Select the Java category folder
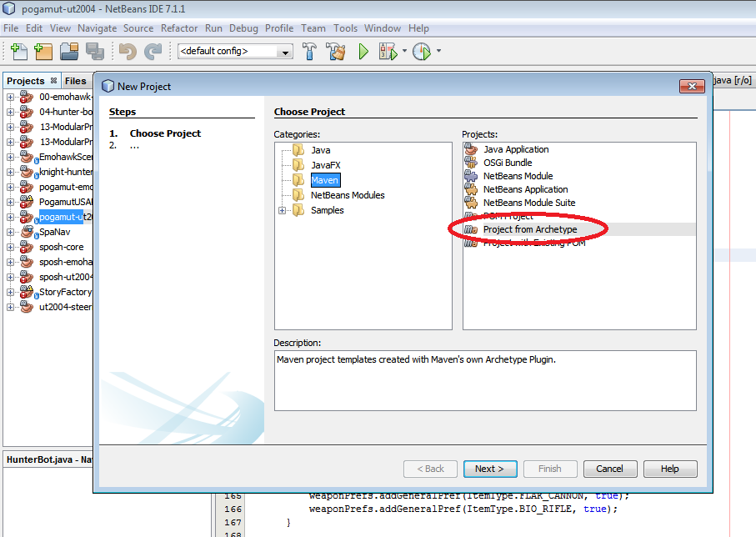 click(320, 150)
